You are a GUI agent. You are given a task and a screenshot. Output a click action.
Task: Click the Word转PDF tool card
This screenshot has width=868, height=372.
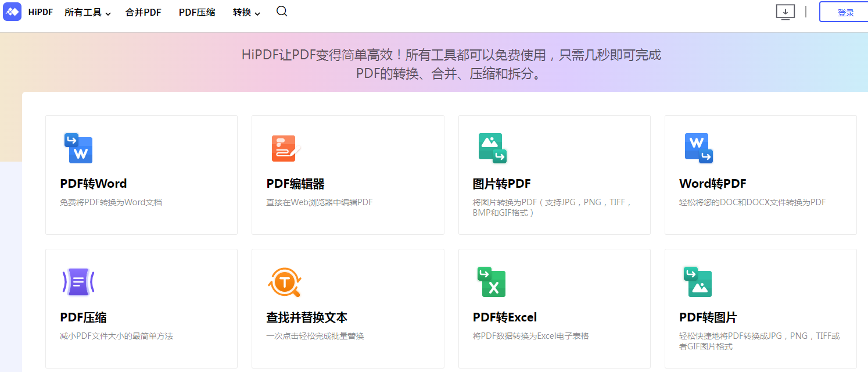(x=761, y=174)
